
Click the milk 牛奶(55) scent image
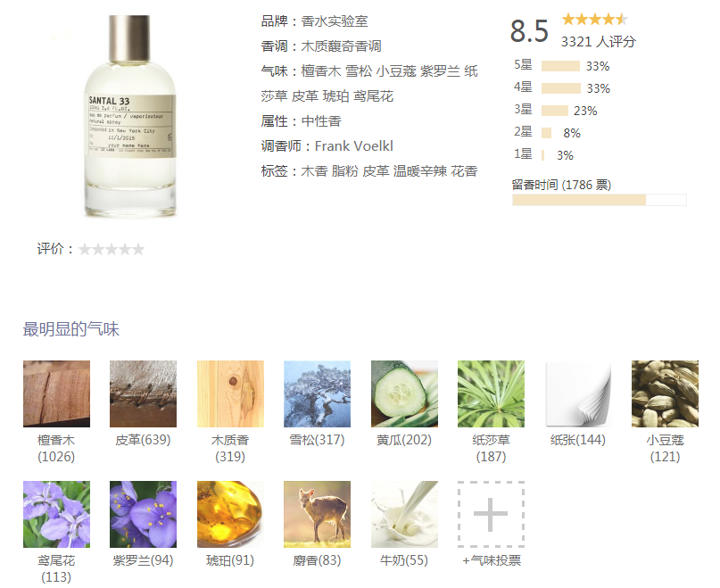[x=404, y=514]
